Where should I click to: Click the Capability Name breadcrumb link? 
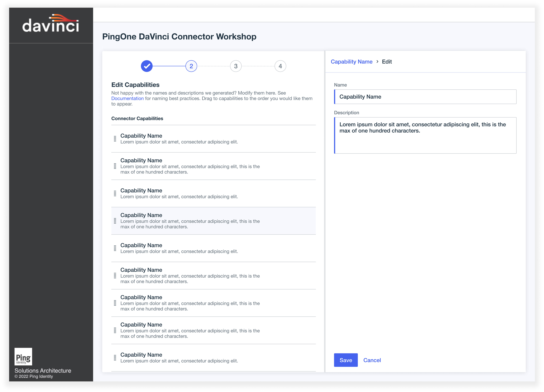(x=351, y=62)
